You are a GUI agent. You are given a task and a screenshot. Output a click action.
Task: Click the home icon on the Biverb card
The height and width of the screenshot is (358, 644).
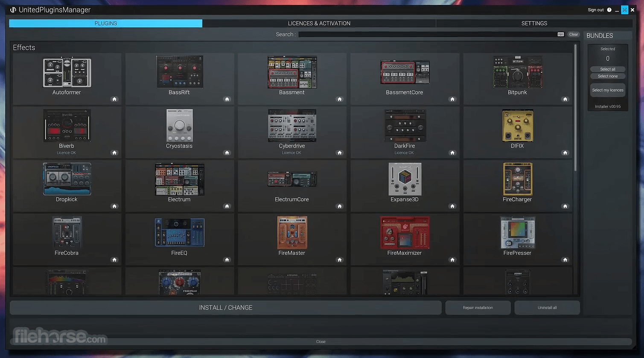point(114,153)
